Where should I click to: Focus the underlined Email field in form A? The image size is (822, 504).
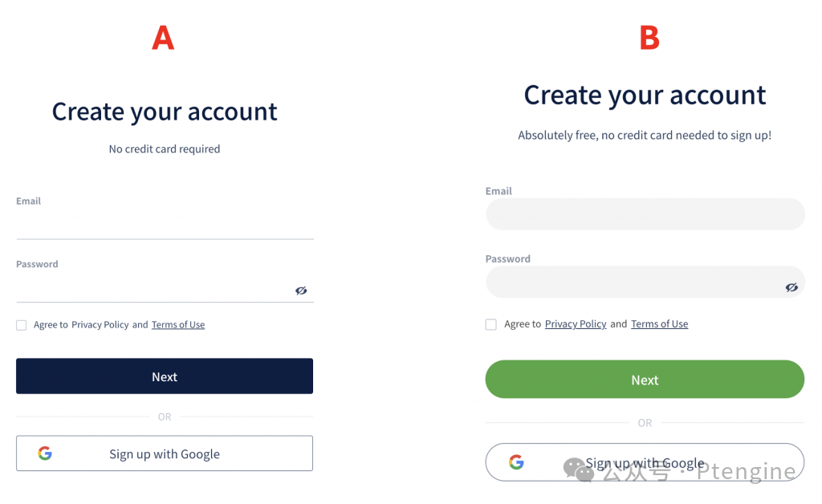[165, 227]
